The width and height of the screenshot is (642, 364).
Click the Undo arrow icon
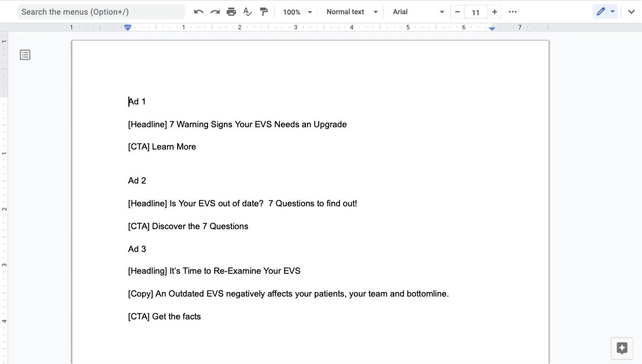[x=198, y=12]
